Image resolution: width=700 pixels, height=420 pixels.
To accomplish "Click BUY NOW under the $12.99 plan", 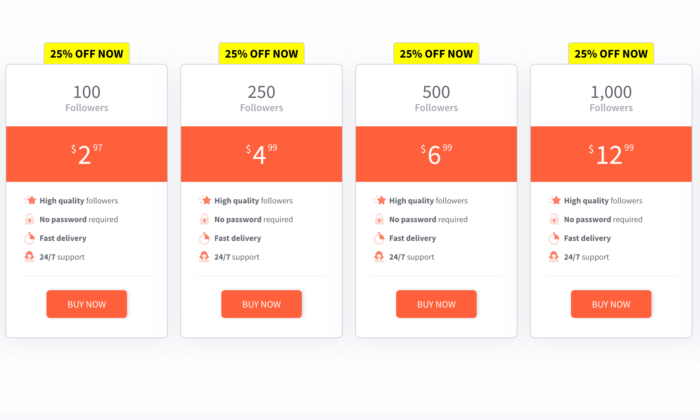I will 611,304.
